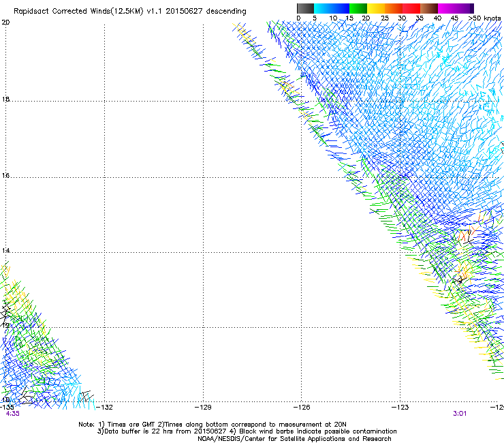This screenshot has width=504, height=443.
Task: Click the latitude label '18'
Action: (x=5, y=100)
